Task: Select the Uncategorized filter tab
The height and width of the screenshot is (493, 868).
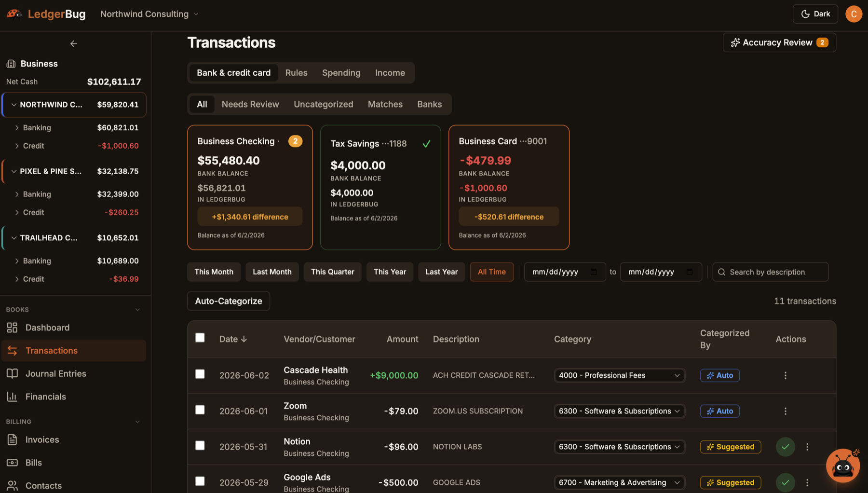Action: pyautogui.click(x=324, y=104)
